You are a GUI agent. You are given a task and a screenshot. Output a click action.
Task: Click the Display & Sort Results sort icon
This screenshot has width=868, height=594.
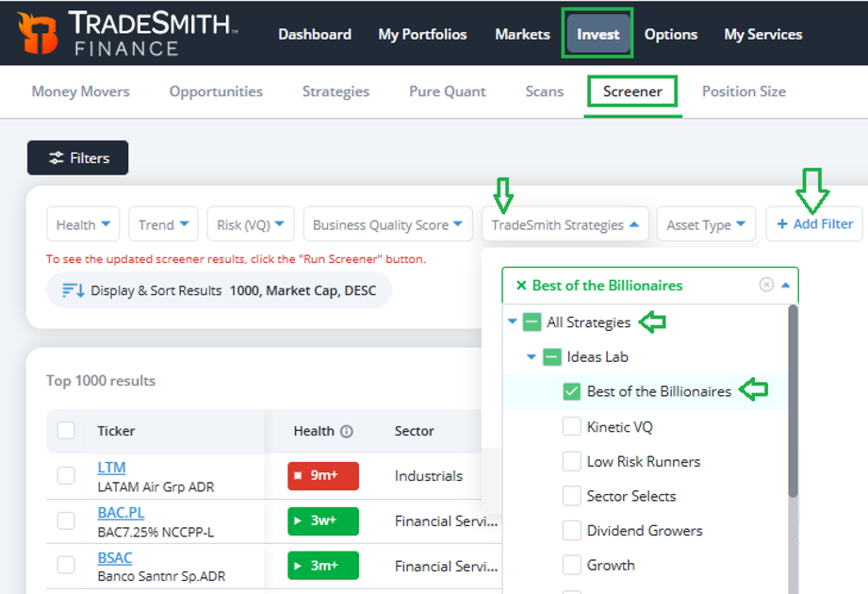74,290
